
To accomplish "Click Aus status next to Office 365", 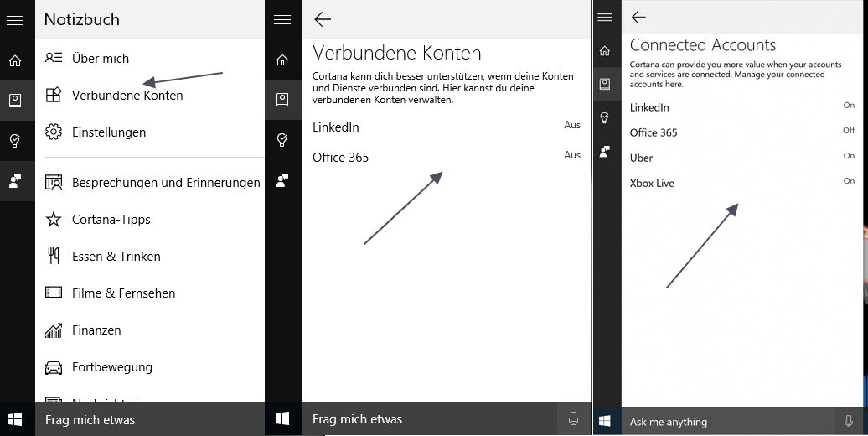I will click(572, 154).
